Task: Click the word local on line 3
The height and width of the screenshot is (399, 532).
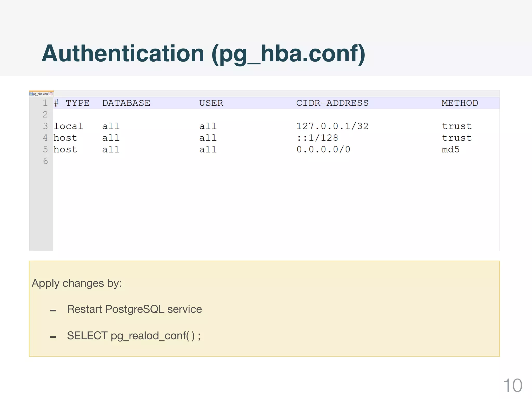Action: (x=68, y=126)
